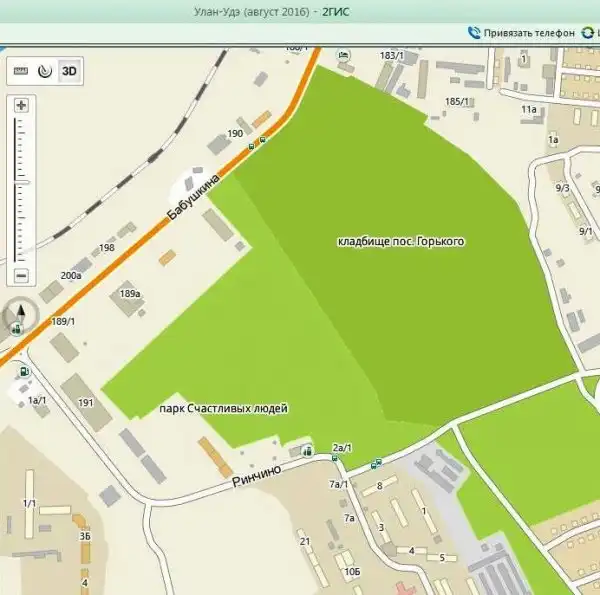Click building number 191
Screen dimensions: 600x595
click(86, 402)
